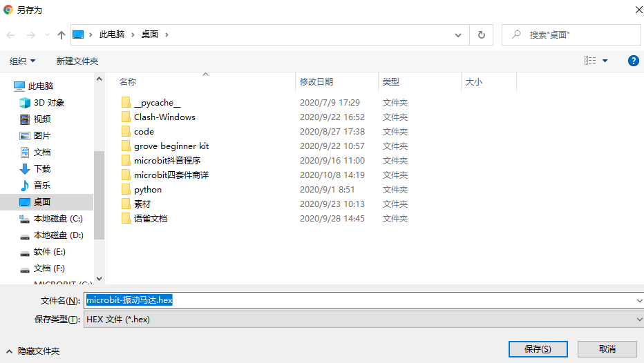Select 3D 对象 in navigation pane

point(42,103)
